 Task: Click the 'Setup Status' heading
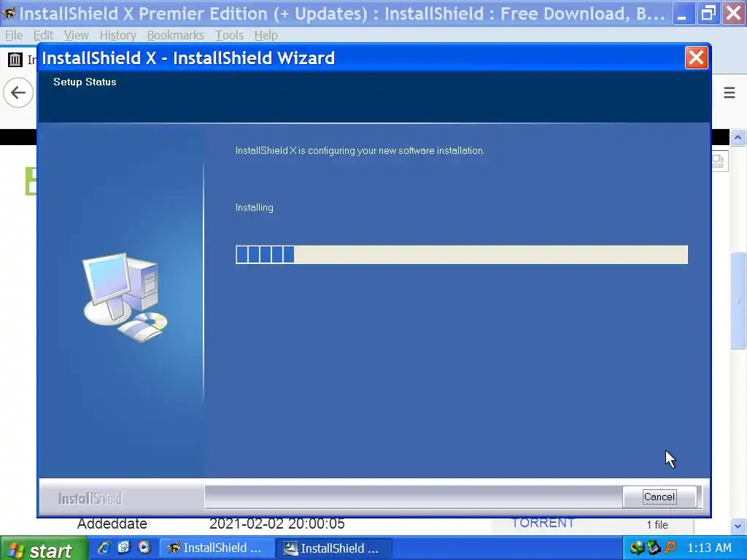coord(85,82)
